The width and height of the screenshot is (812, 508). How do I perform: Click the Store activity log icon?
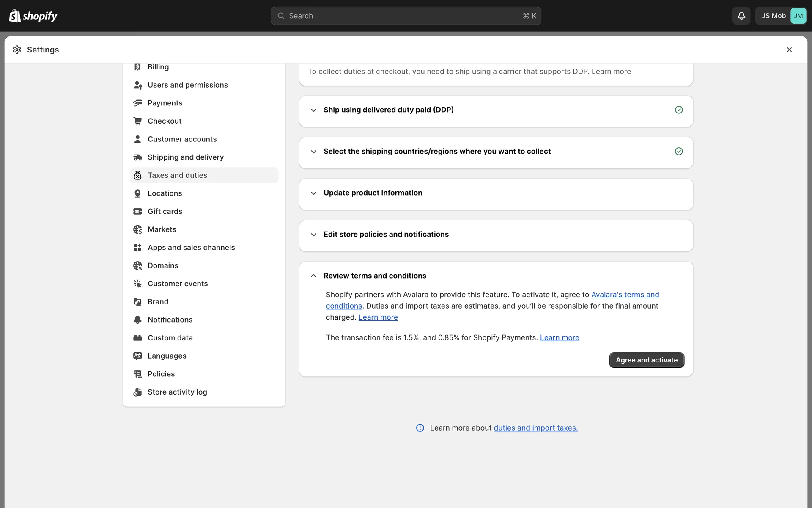(x=137, y=392)
